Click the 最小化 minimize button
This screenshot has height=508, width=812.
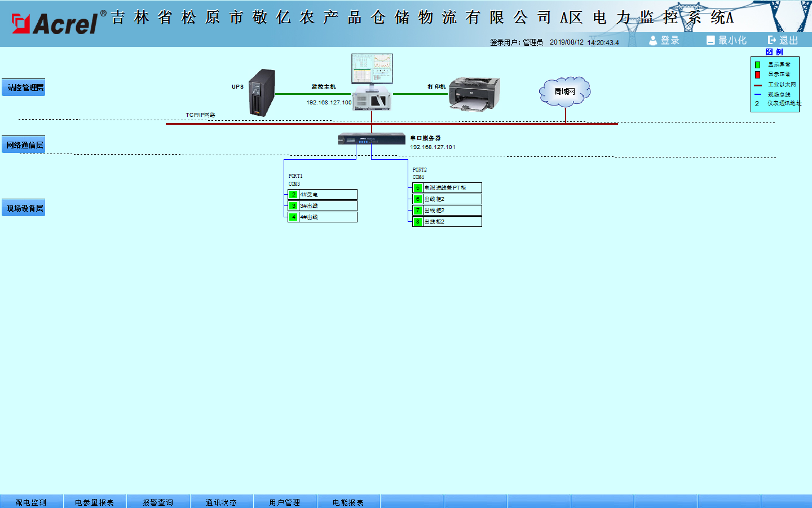[x=726, y=40]
